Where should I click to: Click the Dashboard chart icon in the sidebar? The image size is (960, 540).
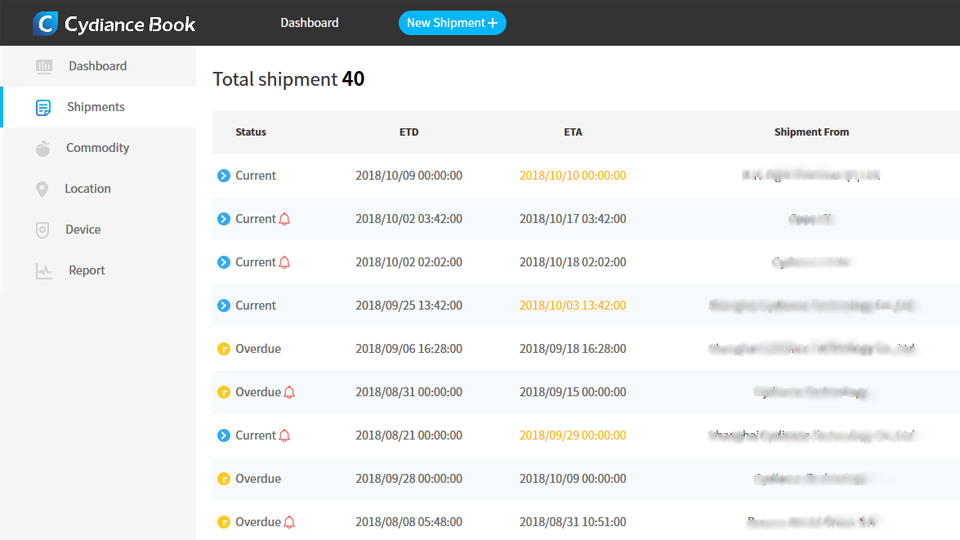click(x=44, y=66)
